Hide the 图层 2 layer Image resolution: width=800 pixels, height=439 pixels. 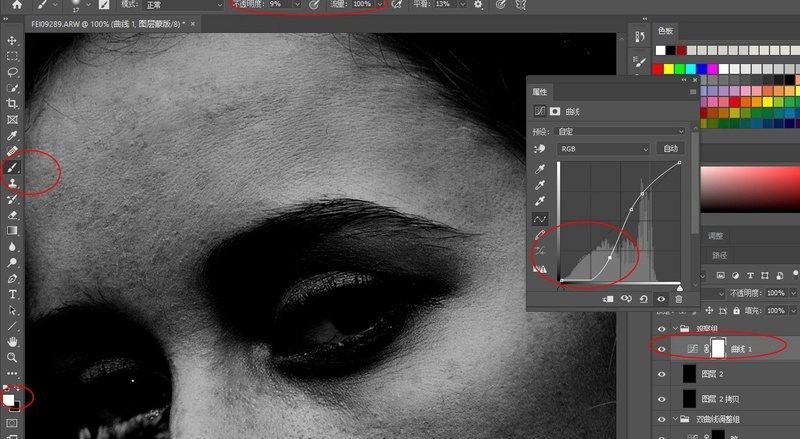662,374
